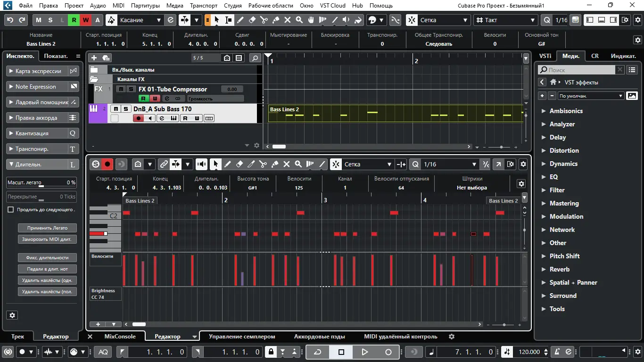
Task: Open the track search magnifier in track list
Action: point(255,58)
